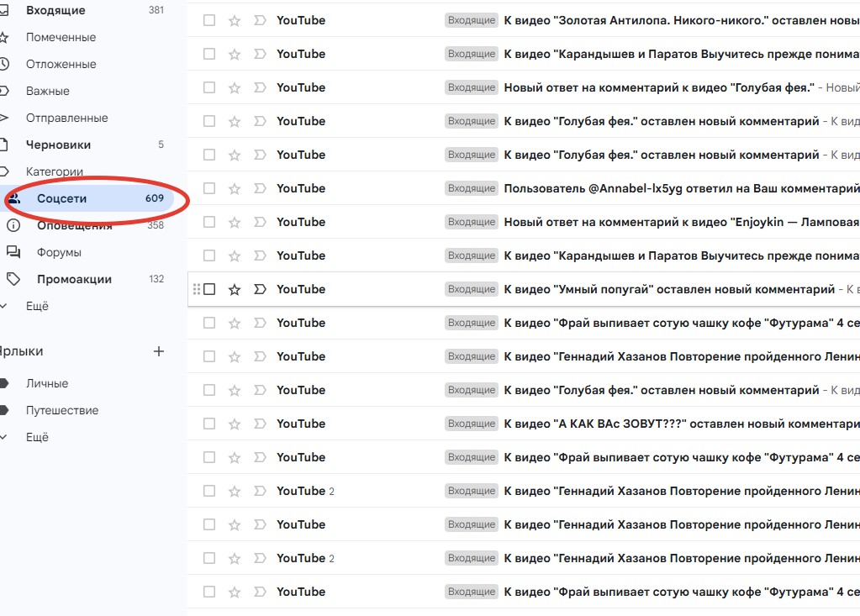Click the count 358 beside Оповещения

156,225
